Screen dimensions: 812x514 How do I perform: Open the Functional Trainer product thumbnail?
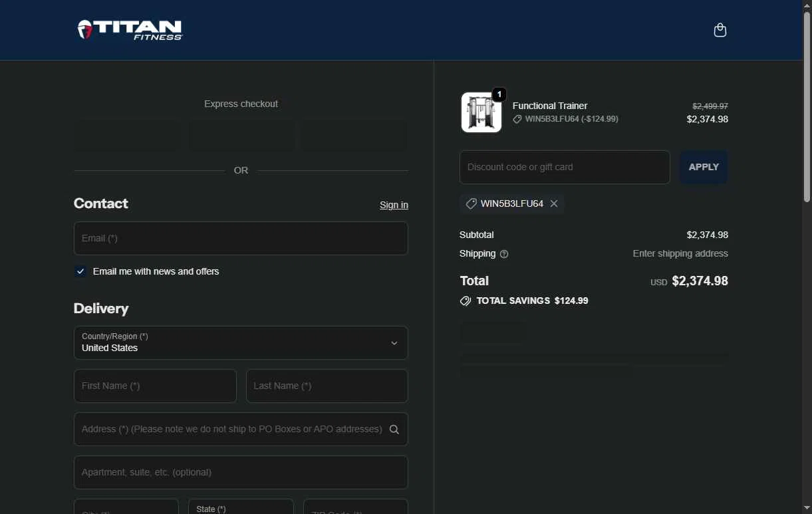(481, 112)
